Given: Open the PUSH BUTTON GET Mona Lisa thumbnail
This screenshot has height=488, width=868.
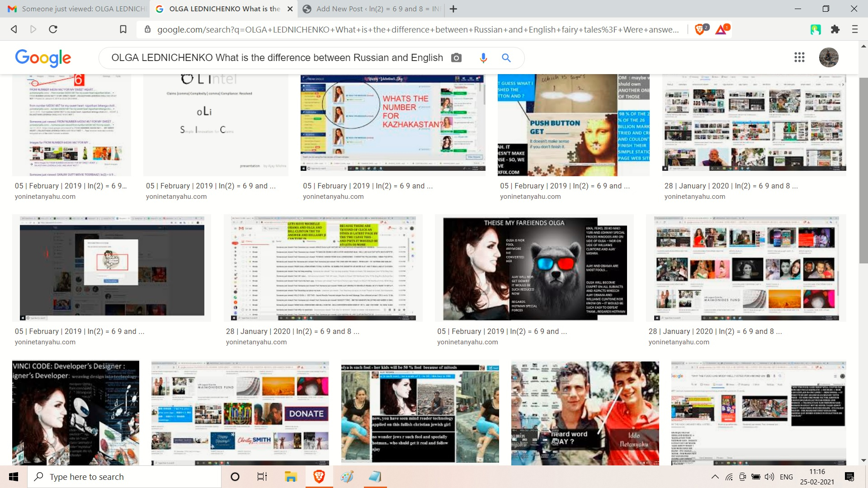Looking at the screenshot, I should coord(573,125).
